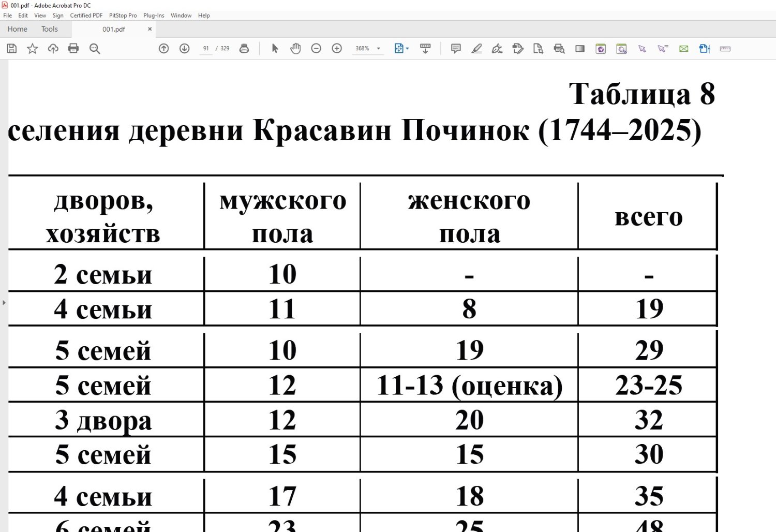Close the 001.pdf tab

click(150, 29)
